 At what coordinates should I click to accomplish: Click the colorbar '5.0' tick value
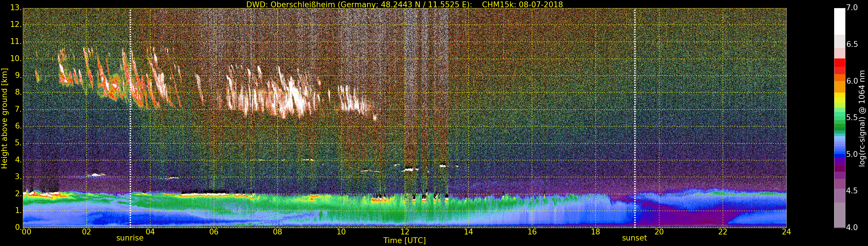[852, 154]
